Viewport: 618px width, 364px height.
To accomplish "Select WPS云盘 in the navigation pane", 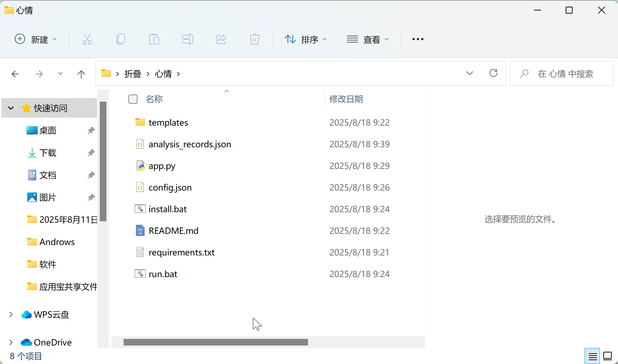I will click(51, 314).
